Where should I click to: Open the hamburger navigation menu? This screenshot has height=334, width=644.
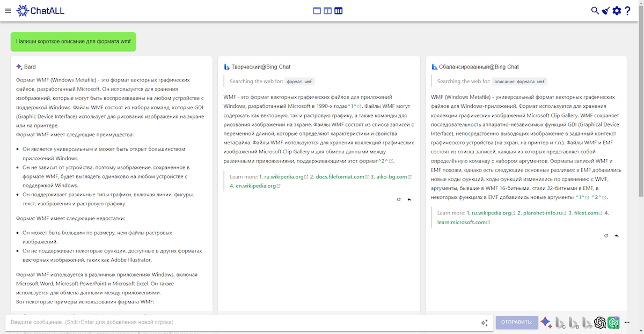point(8,10)
